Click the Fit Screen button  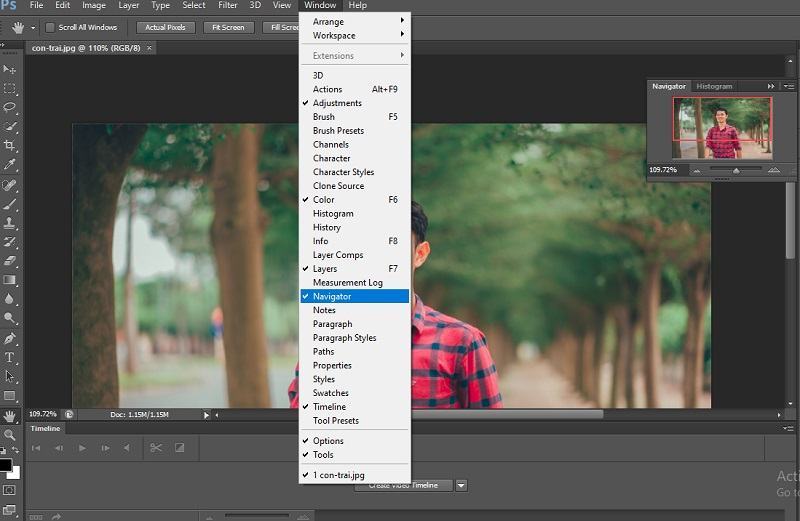point(228,28)
